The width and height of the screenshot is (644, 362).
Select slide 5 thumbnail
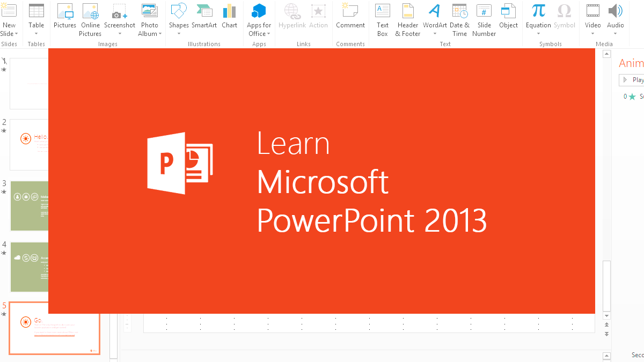pos(55,328)
